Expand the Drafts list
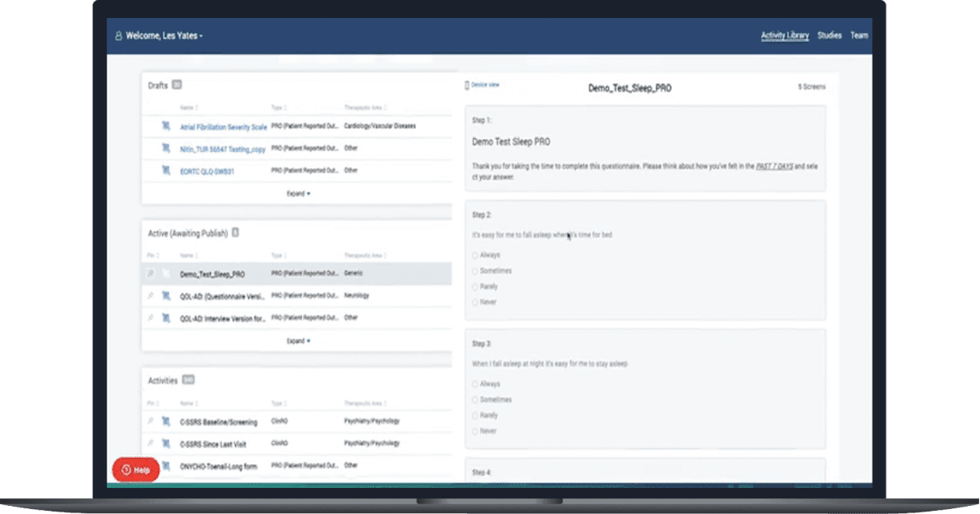 [297, 194]
